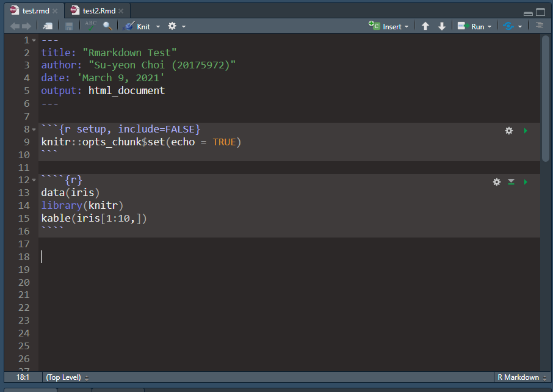Minimize the source pane
The height and width of the screenshot is (392, 553).
(528, 13)
